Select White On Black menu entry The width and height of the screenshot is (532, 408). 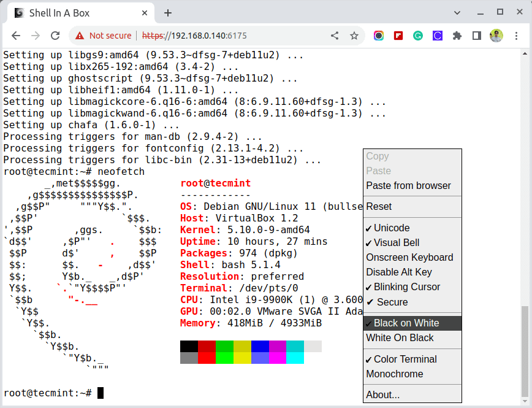pyautogui.click(x=400, y=338)
